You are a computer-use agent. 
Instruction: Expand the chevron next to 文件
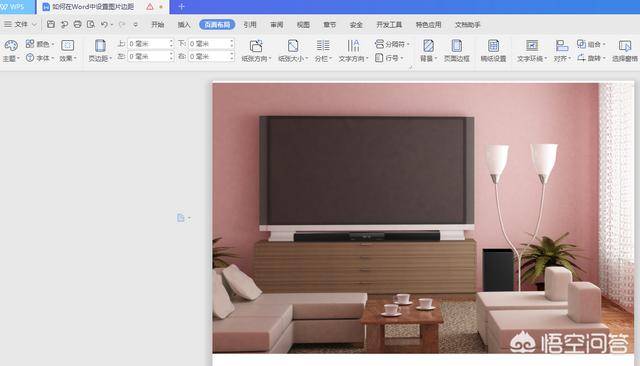[34, 24]
